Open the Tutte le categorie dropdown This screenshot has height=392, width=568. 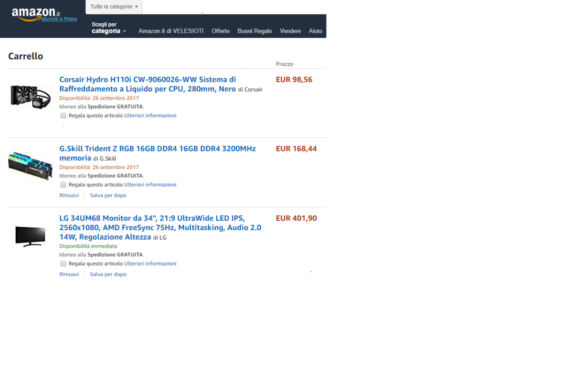114,7
